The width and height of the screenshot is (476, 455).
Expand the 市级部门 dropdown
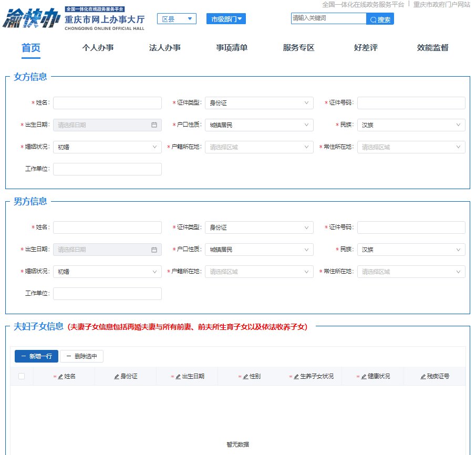[226, 19]
